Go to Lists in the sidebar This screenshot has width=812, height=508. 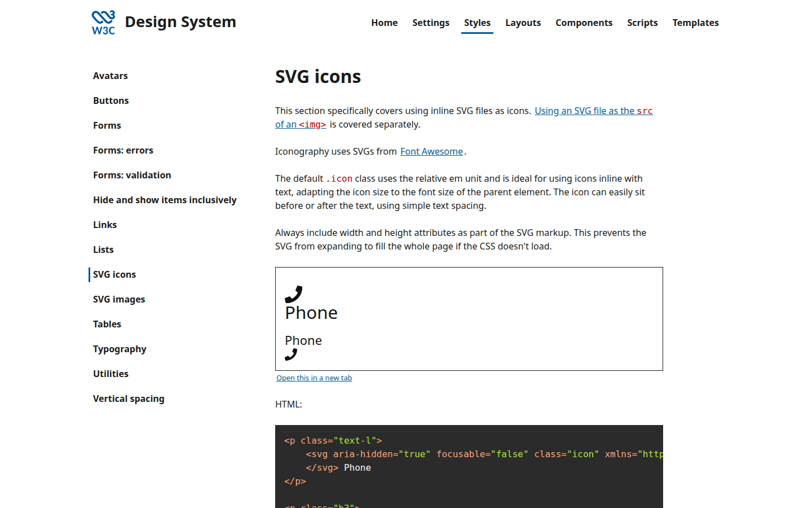tap(103, 249)
